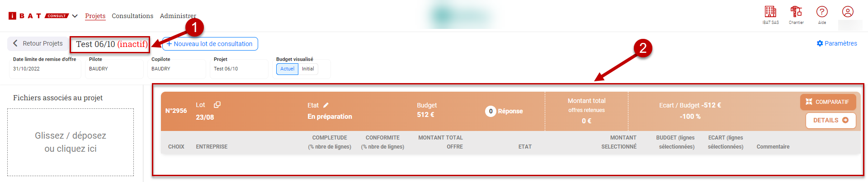Open the user account profile icon
The width and height of the screenshot is (868, 182).
point(848,12)
